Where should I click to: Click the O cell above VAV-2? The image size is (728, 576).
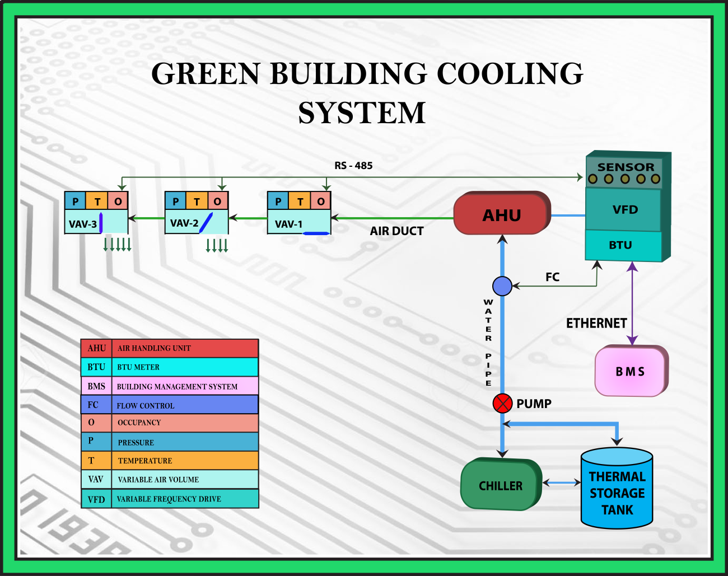click(218, 201)
